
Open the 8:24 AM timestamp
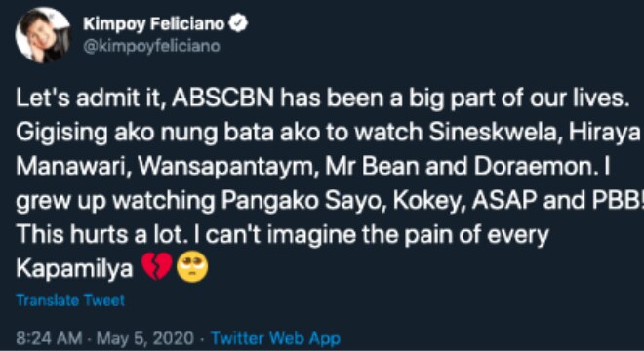(50, 338)
